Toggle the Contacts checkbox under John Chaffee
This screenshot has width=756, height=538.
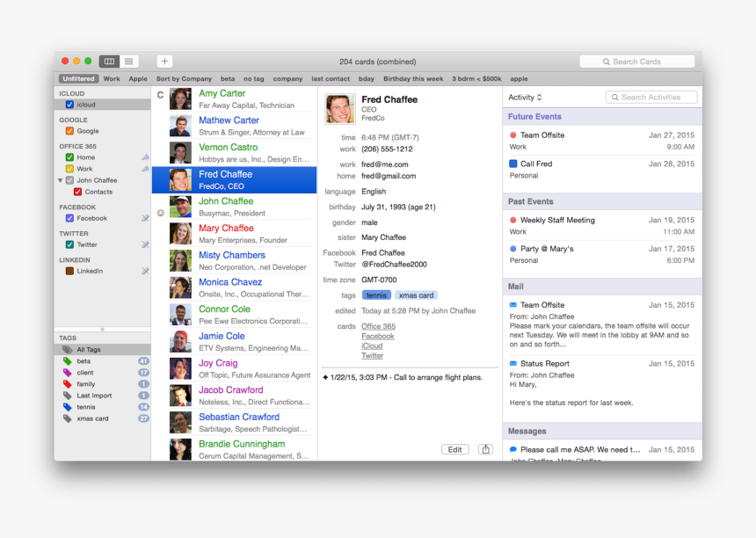click(x=77, y=192)
